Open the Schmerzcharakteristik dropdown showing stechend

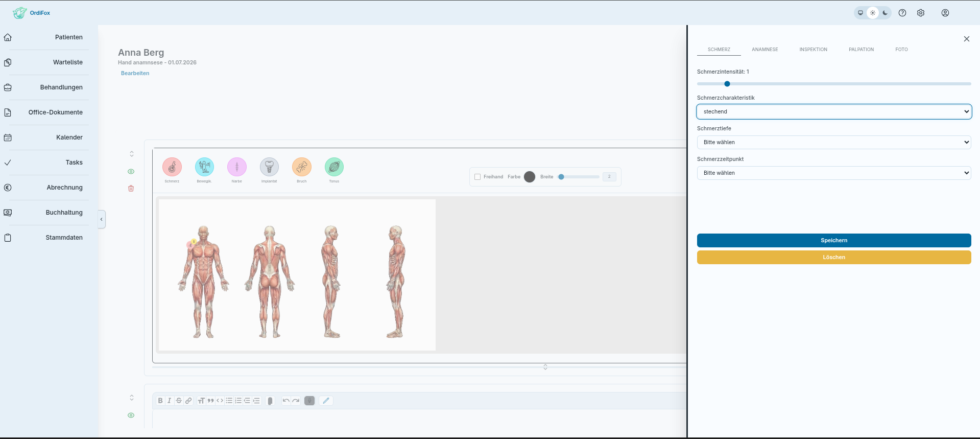coord(834,111)
